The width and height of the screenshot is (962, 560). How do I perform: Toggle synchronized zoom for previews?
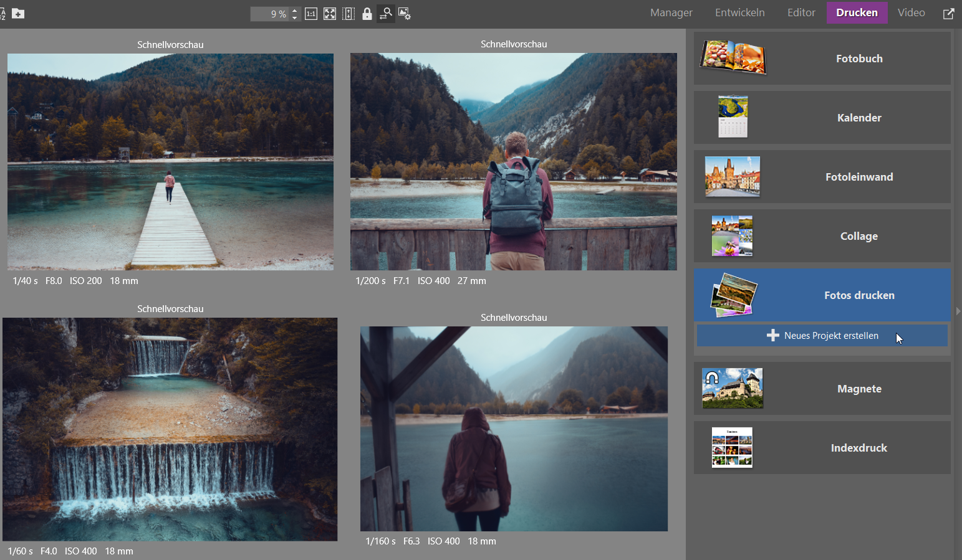tap(386, 13)
